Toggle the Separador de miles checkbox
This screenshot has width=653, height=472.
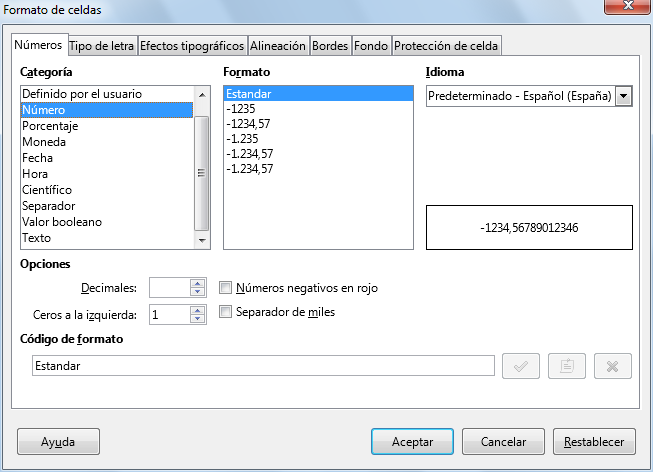click(225, 312)
